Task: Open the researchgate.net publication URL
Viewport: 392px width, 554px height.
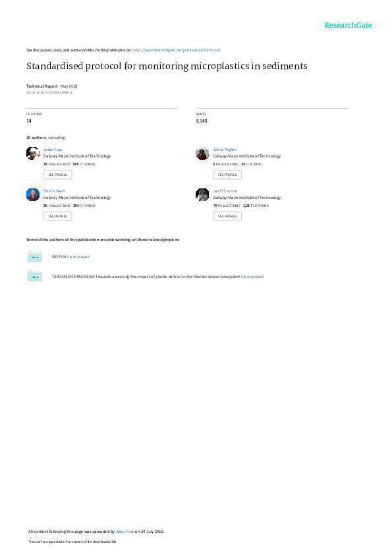Action: 177,50
